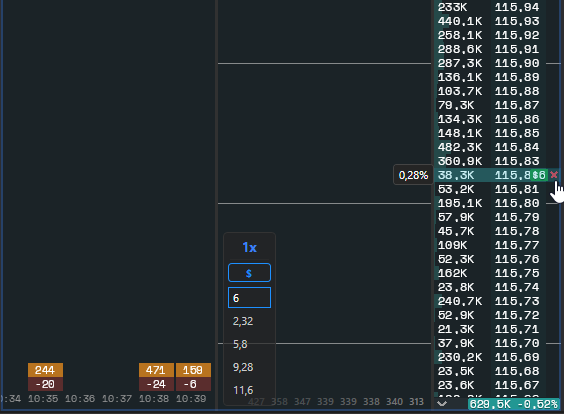Click the 440,1K volume cell

pos(460,21)
